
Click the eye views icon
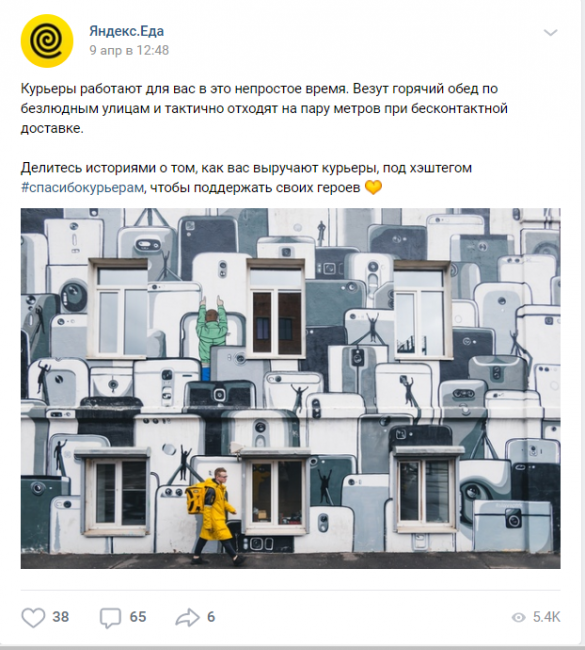(x=518, y=617)
